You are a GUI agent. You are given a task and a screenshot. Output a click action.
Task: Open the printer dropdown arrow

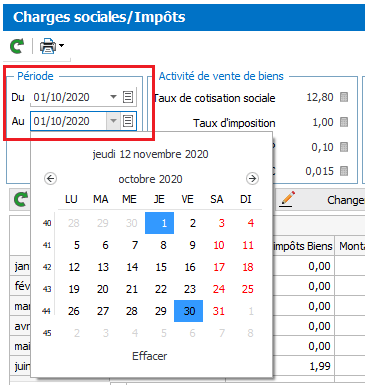tap(61, 45)
